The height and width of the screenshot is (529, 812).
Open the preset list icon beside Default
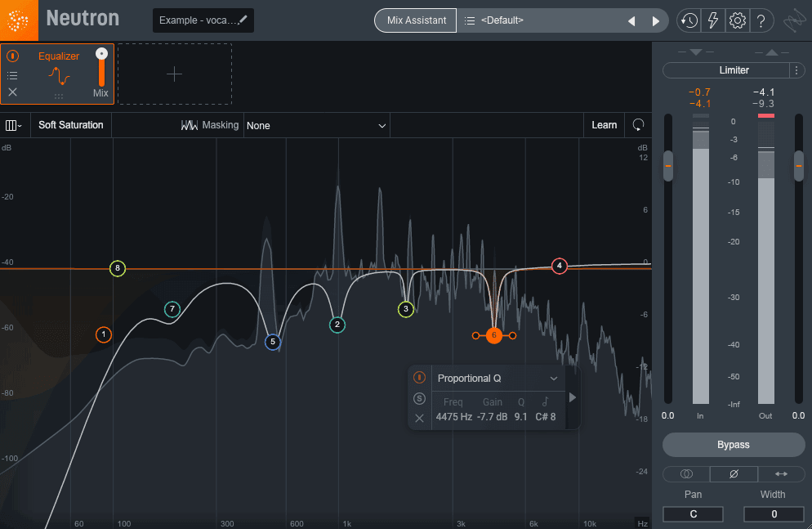[x=469, y=20]
